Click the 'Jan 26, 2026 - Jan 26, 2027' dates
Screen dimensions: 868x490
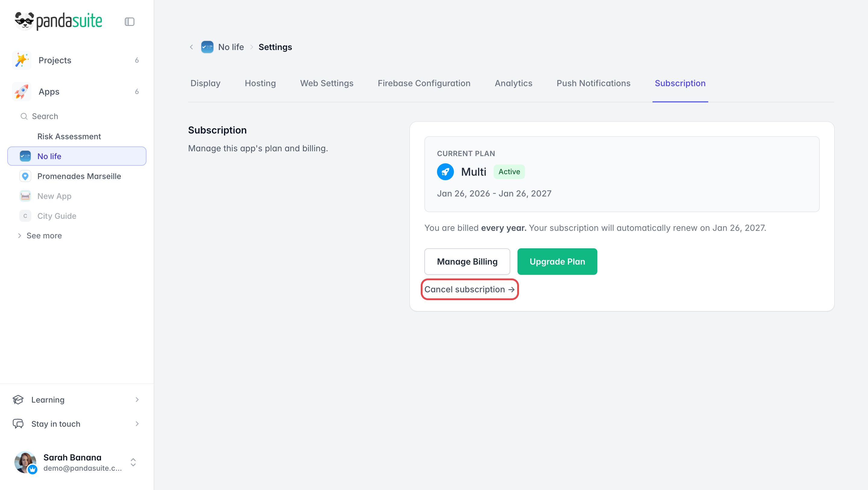tap(494, 193)
